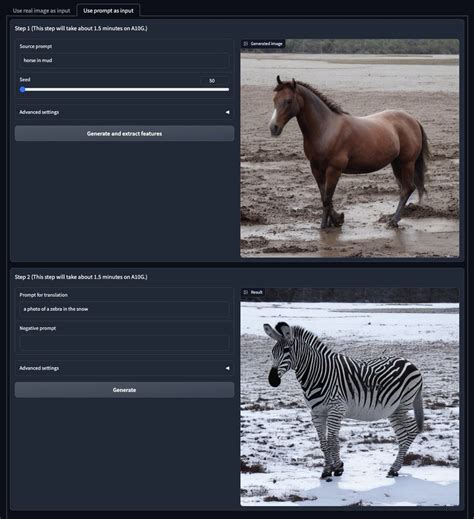
Task: Click the image icon on 'Generated image' label
Action: [x=246, y=44]
